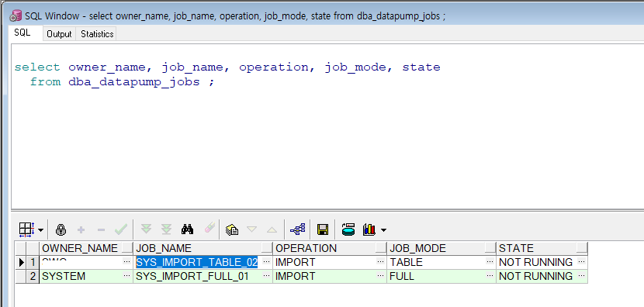The height and width of the screenshot is (307, 644).
Task: Click the padlock edit data icon
Action: (61, 229)
